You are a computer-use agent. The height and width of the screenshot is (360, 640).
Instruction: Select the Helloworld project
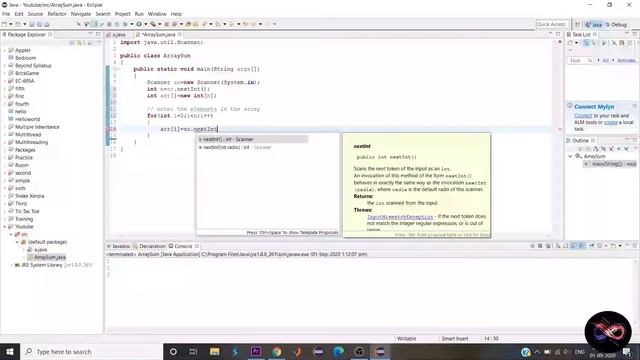click(24, 119)
